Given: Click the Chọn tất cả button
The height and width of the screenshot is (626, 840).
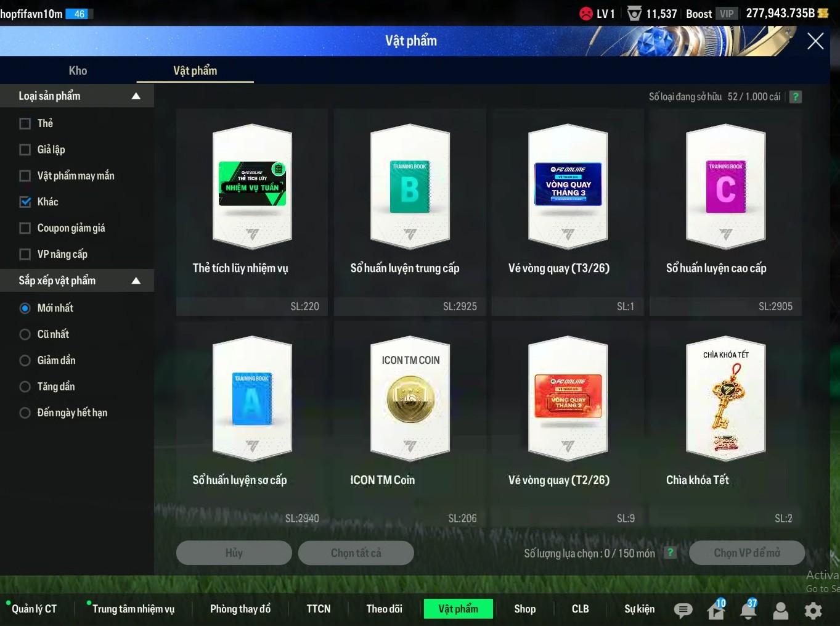Looking at the screenshot, I should 356,553.
